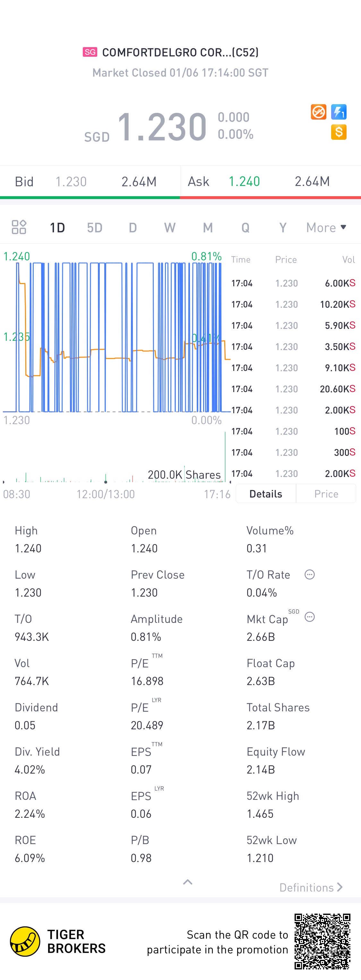
Task: Tap the Ask 1.240 quote row
Action: [x=271, y=181]
